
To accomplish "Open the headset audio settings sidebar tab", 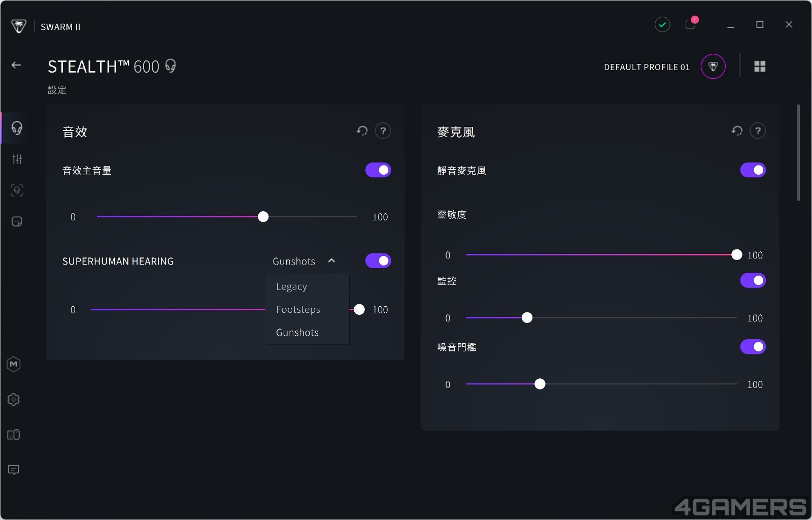I will (17, 127).
